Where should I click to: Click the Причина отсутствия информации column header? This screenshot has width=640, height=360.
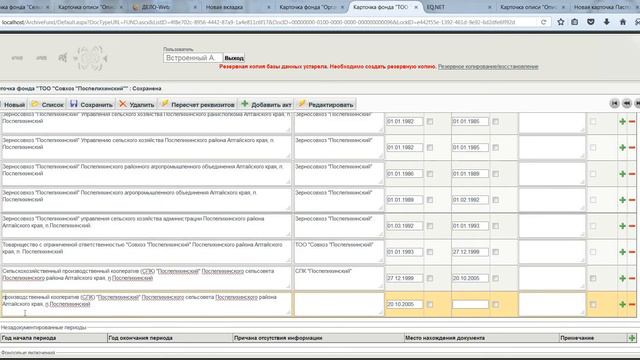point(318,338)
